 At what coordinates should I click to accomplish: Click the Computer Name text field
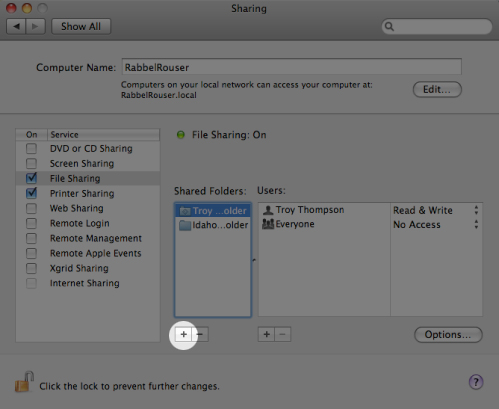292,67
